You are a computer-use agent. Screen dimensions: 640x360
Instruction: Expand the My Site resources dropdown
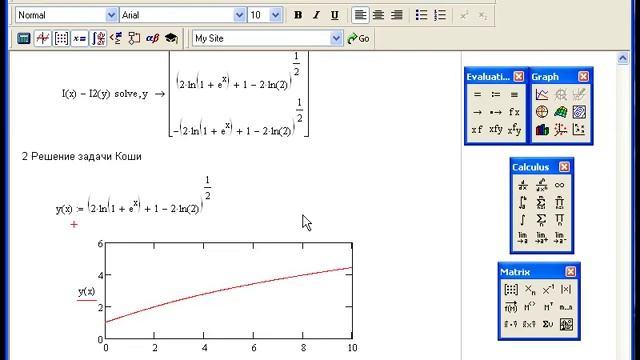click(336, 38)
